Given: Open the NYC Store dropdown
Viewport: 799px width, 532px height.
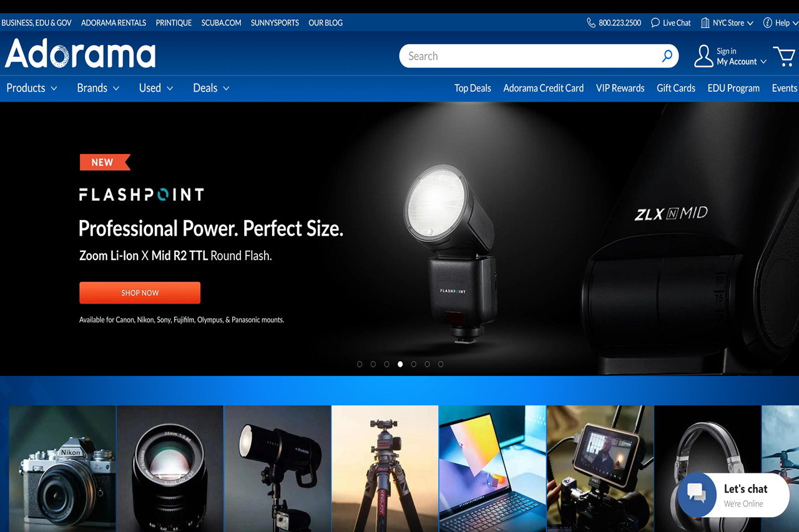Looking at the screenshot, I should [727, 22].
